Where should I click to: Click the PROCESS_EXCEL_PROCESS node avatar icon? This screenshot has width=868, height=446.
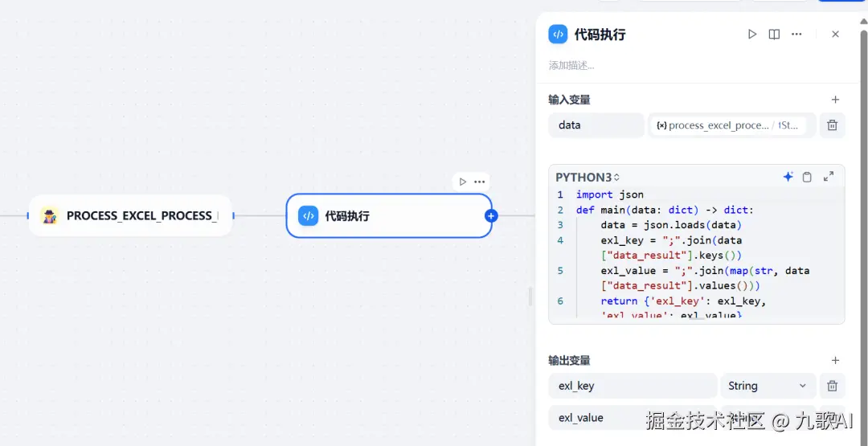pos(50,216)
